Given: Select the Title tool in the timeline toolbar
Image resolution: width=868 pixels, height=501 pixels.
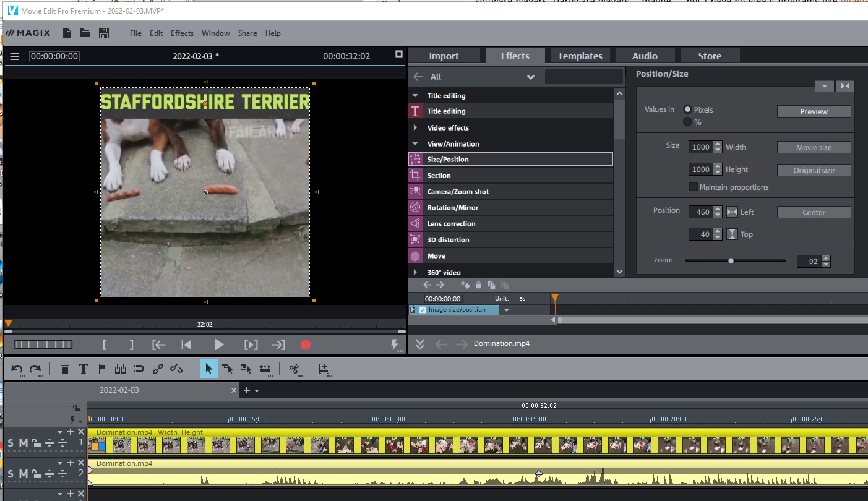Looking at the screenshot, I should click(84, 369).
